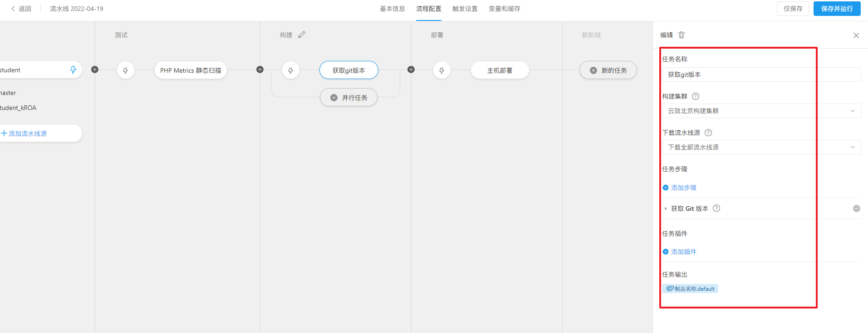Viewport: 868px width, 333px height.
Task: Click the 任务名称 input field
Action: point(761,75)
